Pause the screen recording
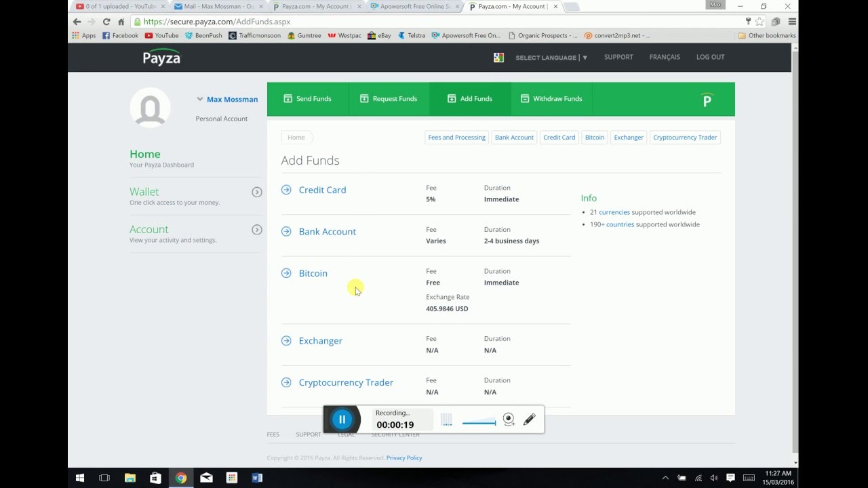868x488 pixels. point(342,420)
